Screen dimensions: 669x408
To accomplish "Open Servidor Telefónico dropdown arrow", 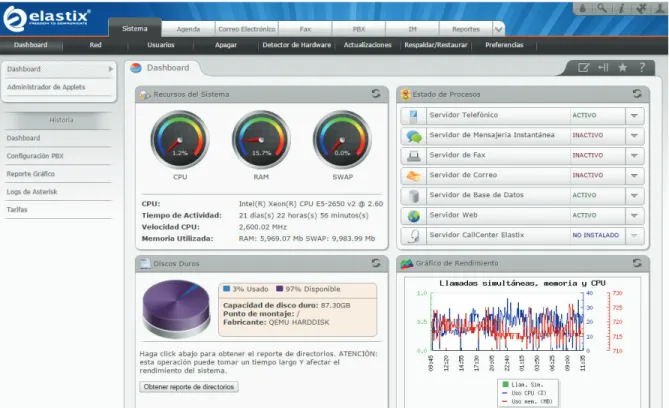I will [634, 116].
